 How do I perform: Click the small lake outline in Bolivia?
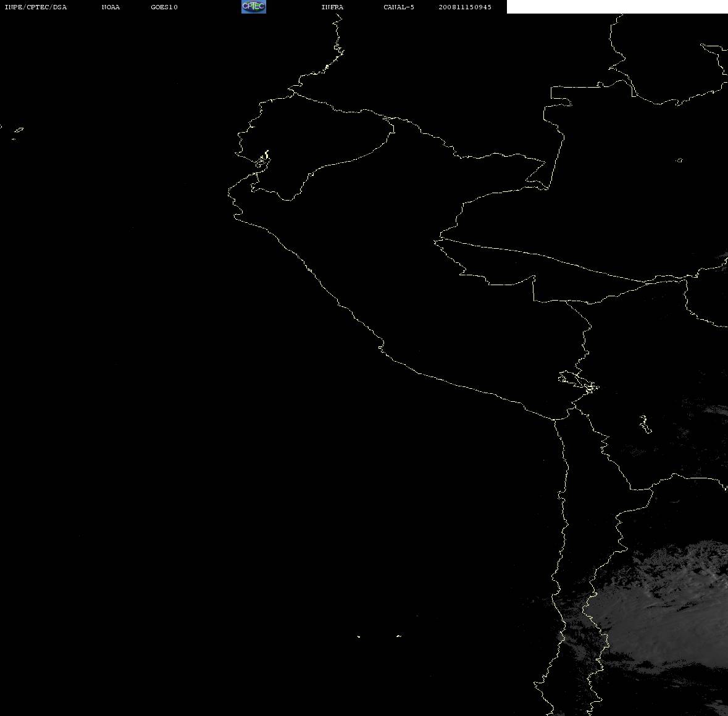click(x=645, y=424)
